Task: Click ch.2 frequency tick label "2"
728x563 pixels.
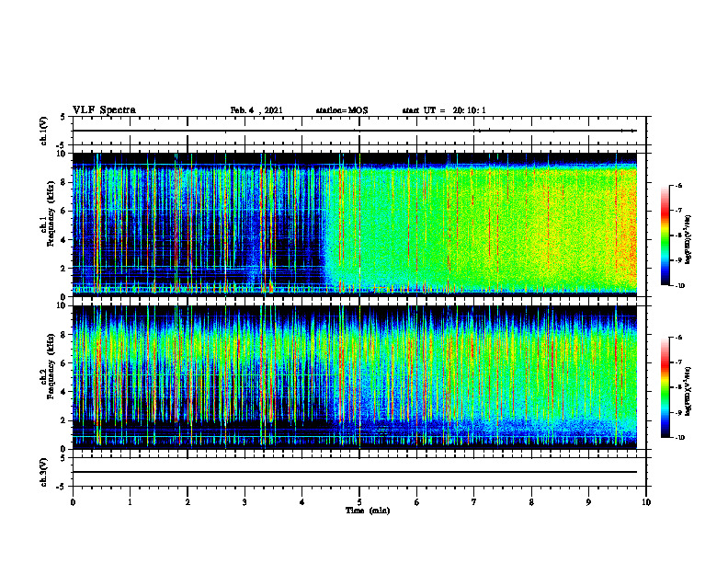Action: pyautogui.click(x=64, y=420)
